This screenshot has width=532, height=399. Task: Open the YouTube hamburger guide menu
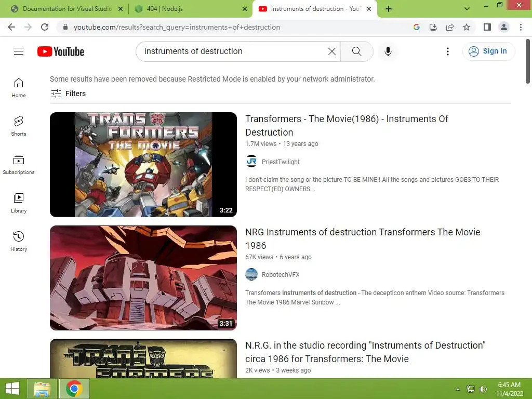click(x=19, y=51)
